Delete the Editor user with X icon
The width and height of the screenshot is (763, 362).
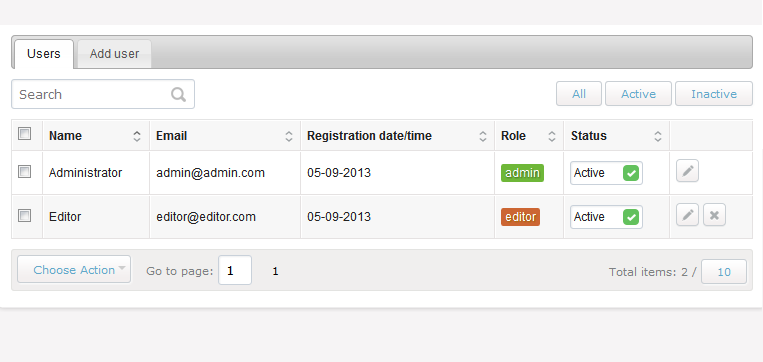[714, 215]
